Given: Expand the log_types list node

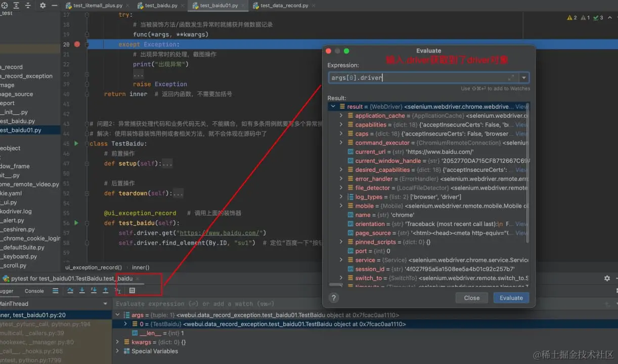Looking at the screenshot, I should coord(341,197).
